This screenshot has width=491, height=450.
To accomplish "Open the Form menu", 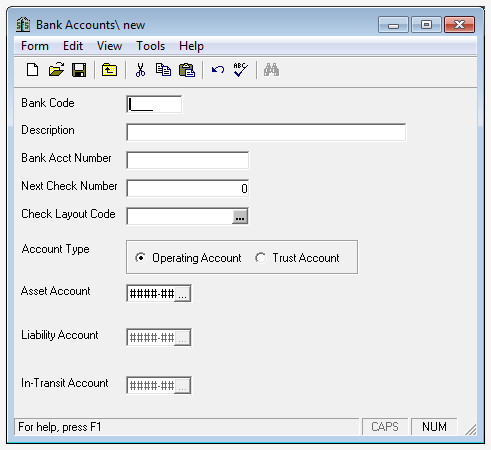I will coord(35,46).
